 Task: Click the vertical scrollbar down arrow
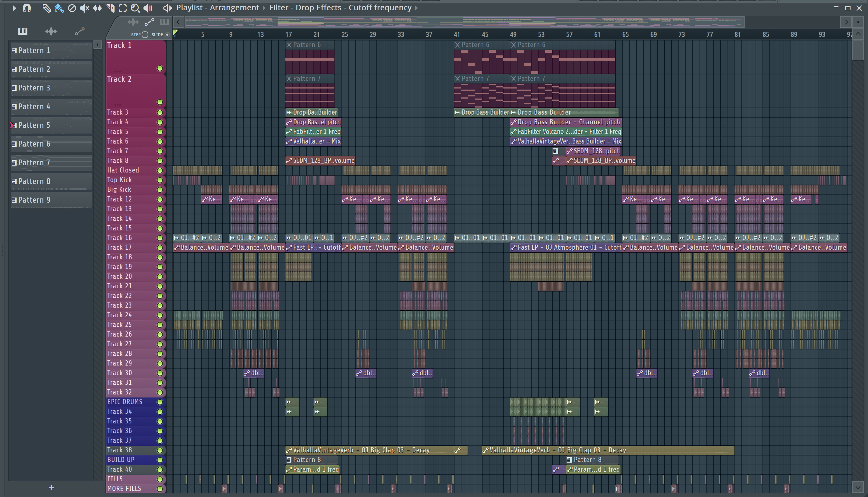pos(858,487)
